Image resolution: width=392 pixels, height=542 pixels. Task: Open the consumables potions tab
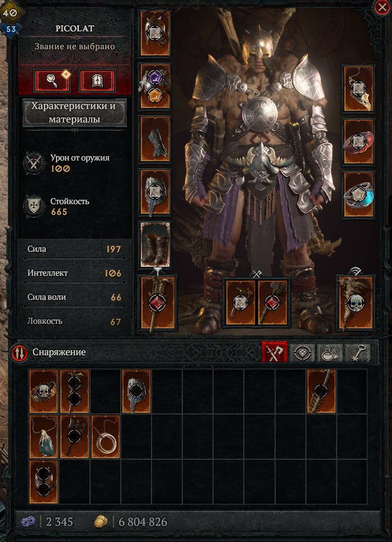[x=330, y=353]
